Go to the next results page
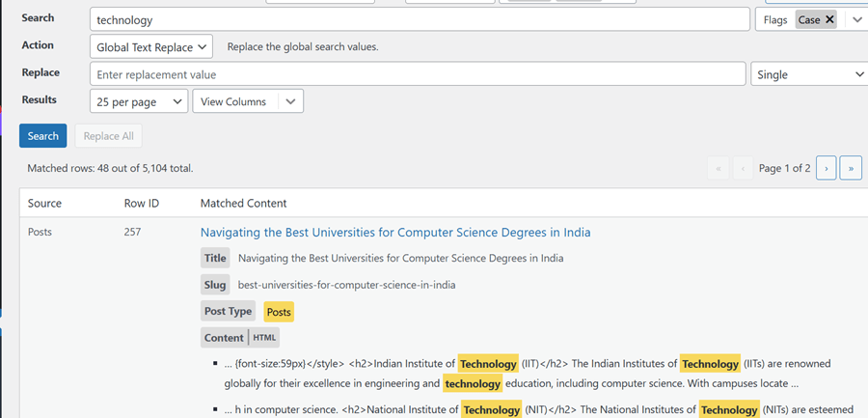The height and width of the screenshot is (418, 868). (x=826, y=168)
